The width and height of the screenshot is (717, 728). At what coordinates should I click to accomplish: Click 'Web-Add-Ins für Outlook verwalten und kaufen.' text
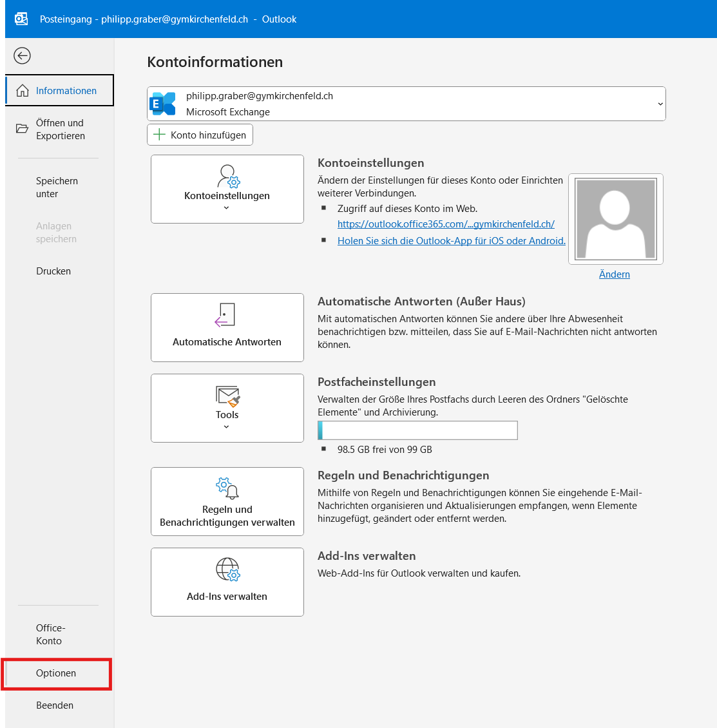click(419, 573)
